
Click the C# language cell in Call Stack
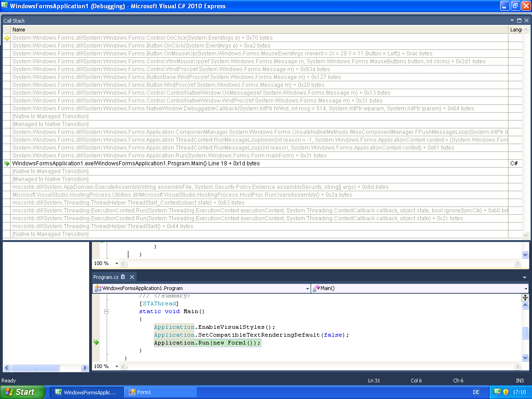pos(514,163)
